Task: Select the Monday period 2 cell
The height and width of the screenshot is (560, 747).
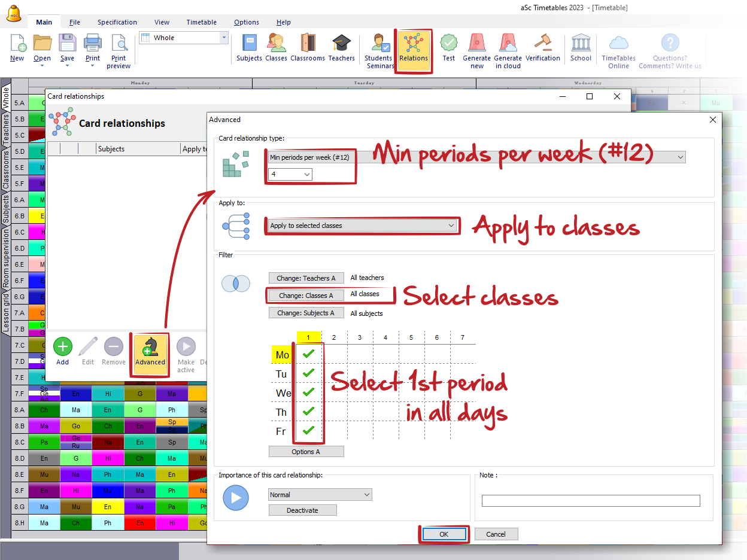Action: [x=334, y=354]
